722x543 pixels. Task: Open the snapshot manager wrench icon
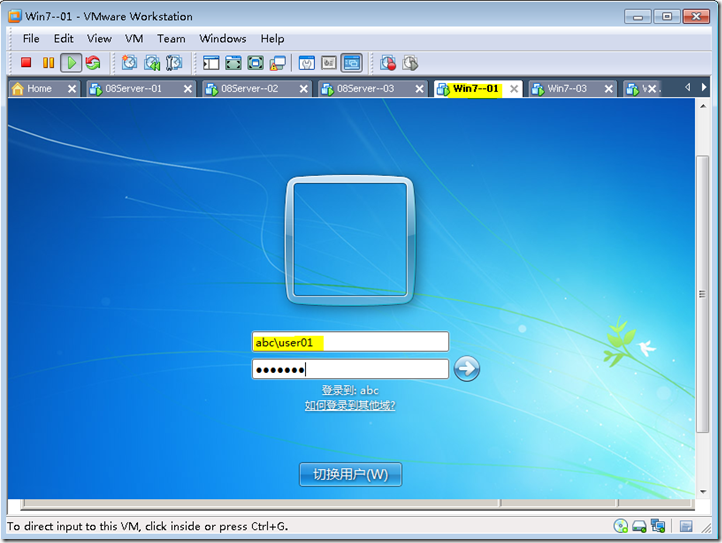coord(174,63)
